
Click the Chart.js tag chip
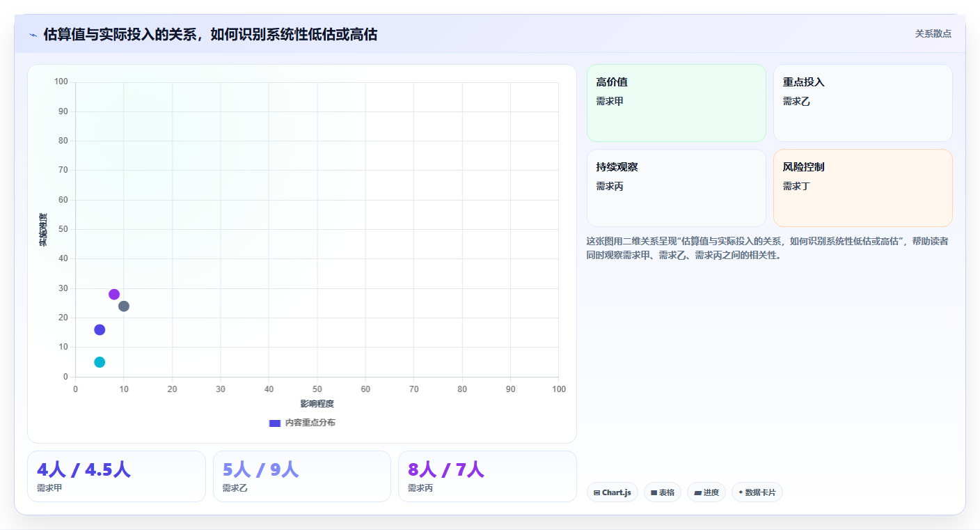[612, 492]
